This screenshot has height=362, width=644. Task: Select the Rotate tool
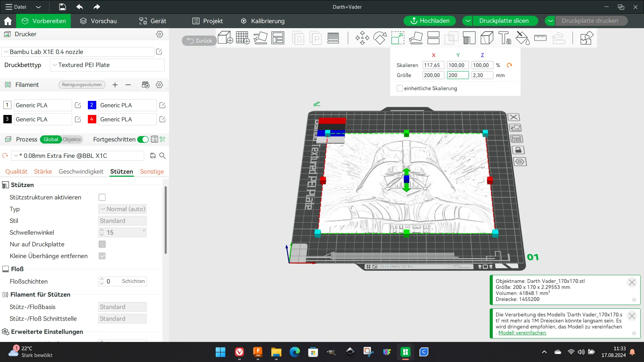tap(380, 38)
